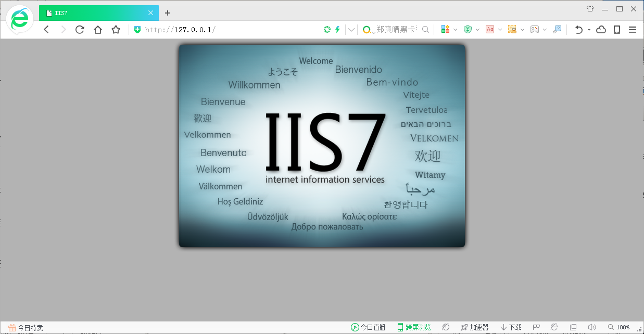Toggle the lightning speed mode icon
Screen dimensions: 644x334
[337, 30]
